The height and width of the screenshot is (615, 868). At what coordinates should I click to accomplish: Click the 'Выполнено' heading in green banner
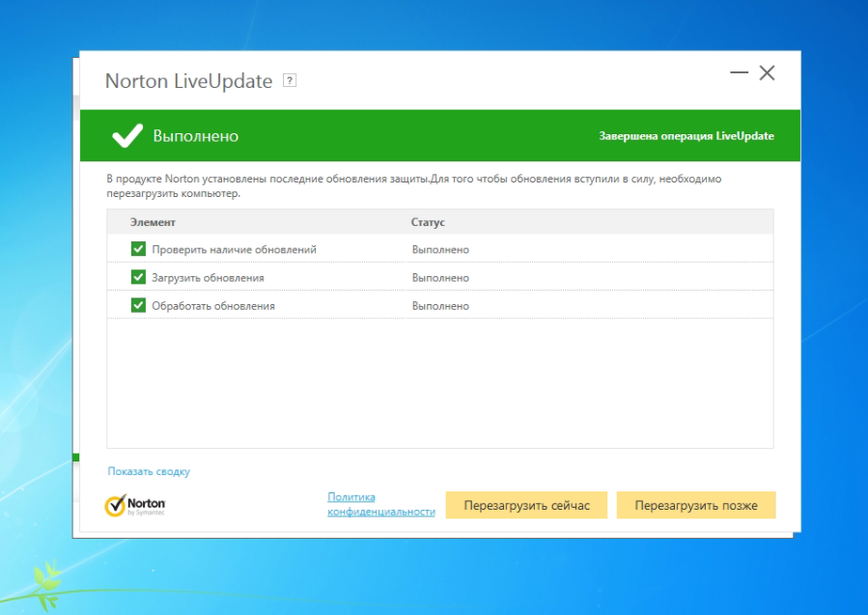click(195, 136)
